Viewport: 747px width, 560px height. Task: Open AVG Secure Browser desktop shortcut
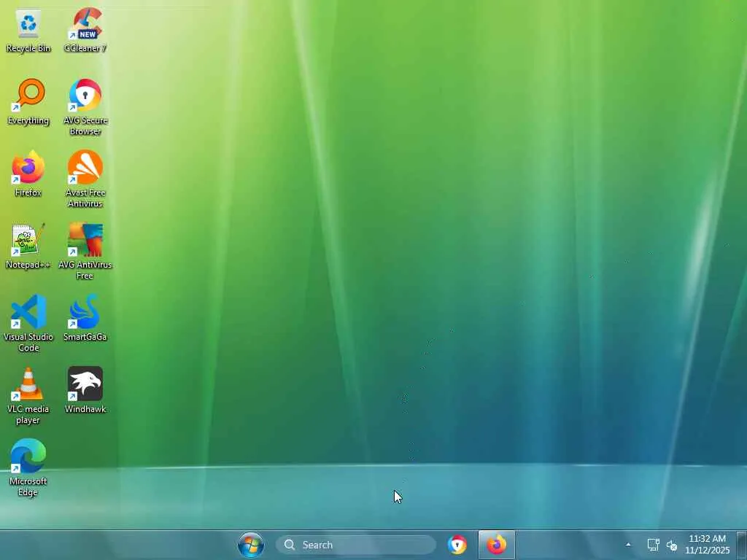(x=85, y=107)
